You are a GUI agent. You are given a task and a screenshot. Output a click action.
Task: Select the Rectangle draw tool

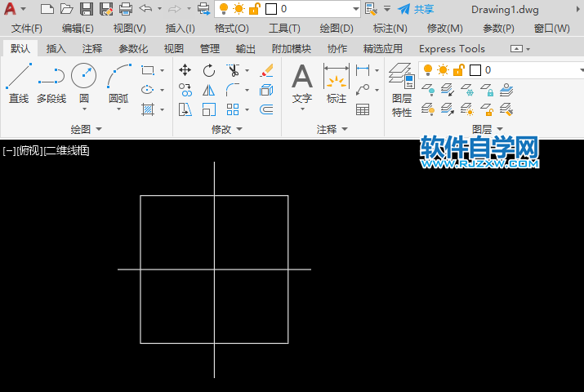[148, 70]
